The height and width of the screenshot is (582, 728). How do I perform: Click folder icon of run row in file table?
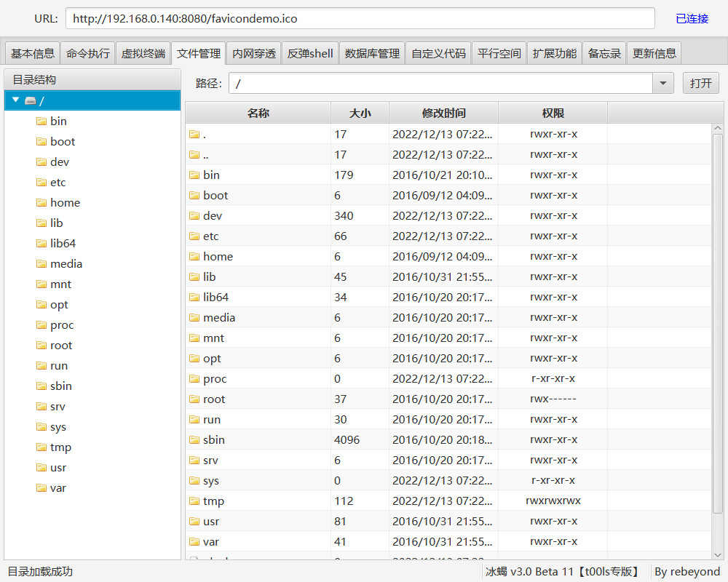click(x=194, y=420)
